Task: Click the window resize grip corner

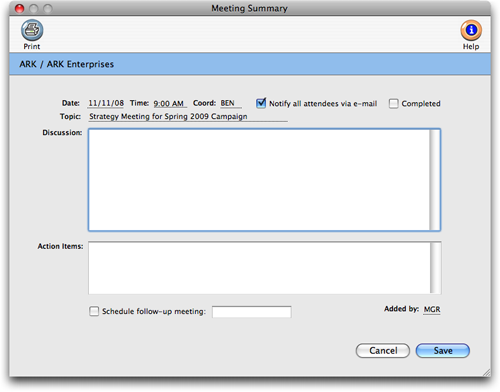Action: (486, 372)
